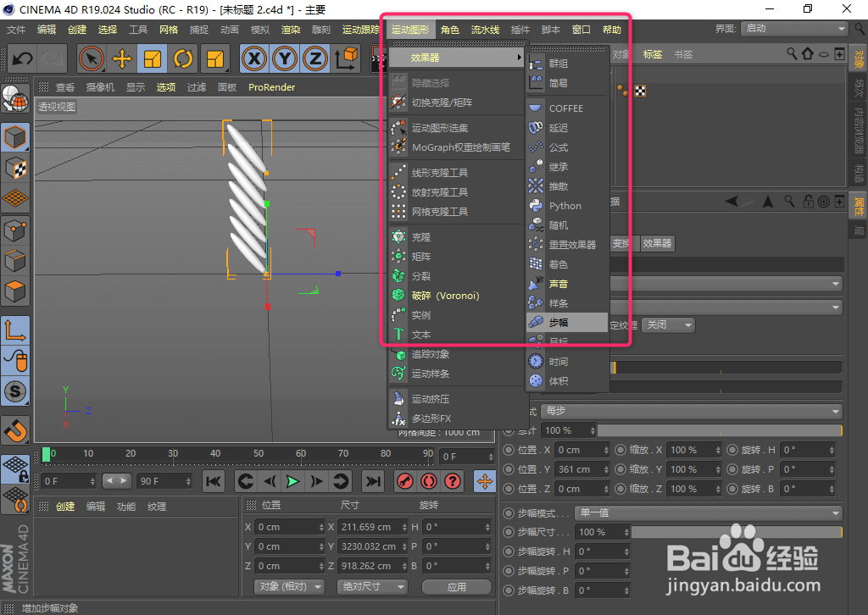Switch to 标签 tab in object manager
Viewport: 868px width, 615px height.
(653, 54)
